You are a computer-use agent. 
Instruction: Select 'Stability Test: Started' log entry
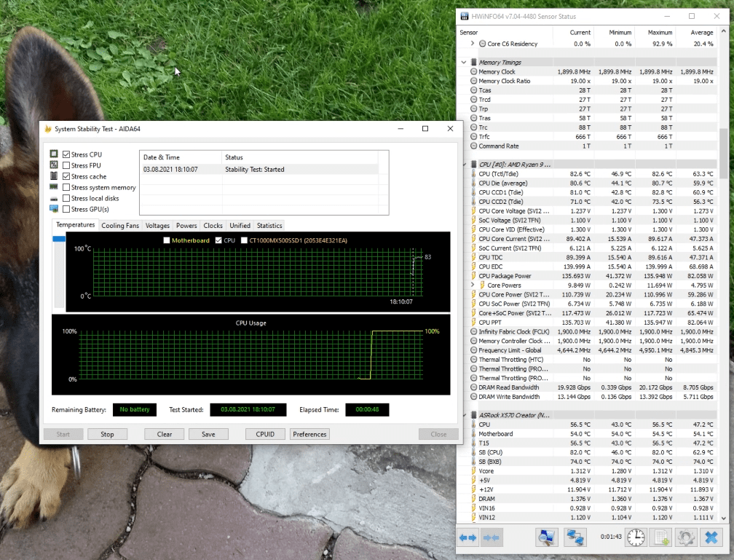(259, 170)
